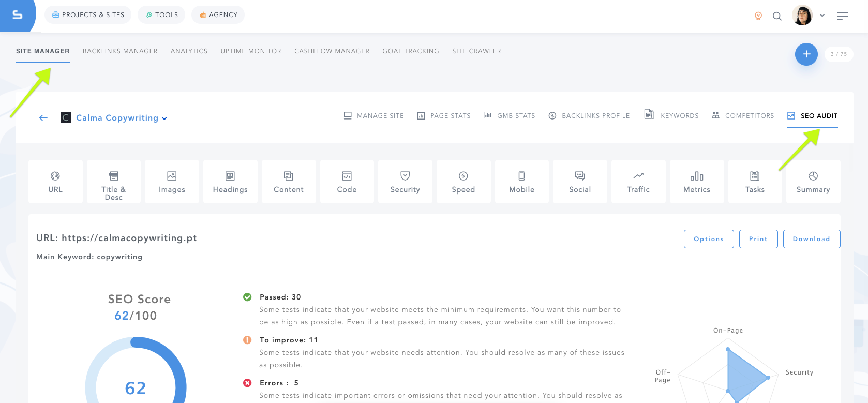This screenshot has width=868, height=403.
Task: Click the blue radar chart area
Action: (x=742, y=378)
